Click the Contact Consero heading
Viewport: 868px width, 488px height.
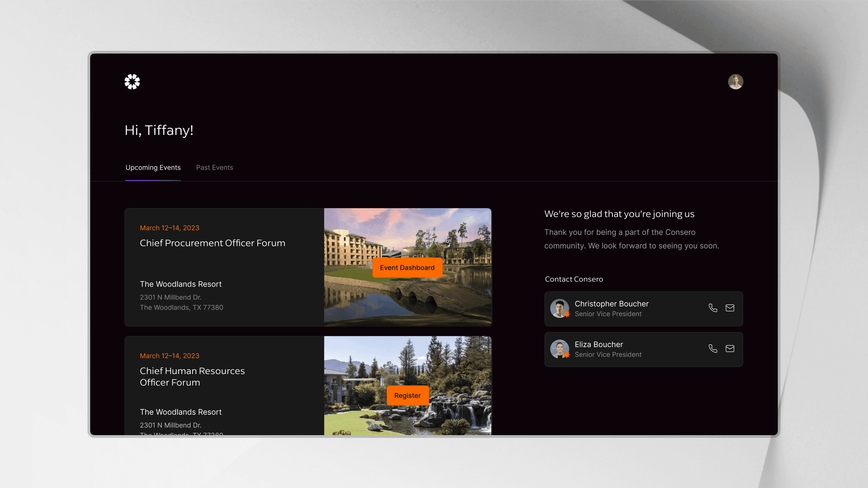(x=574, y=279)
